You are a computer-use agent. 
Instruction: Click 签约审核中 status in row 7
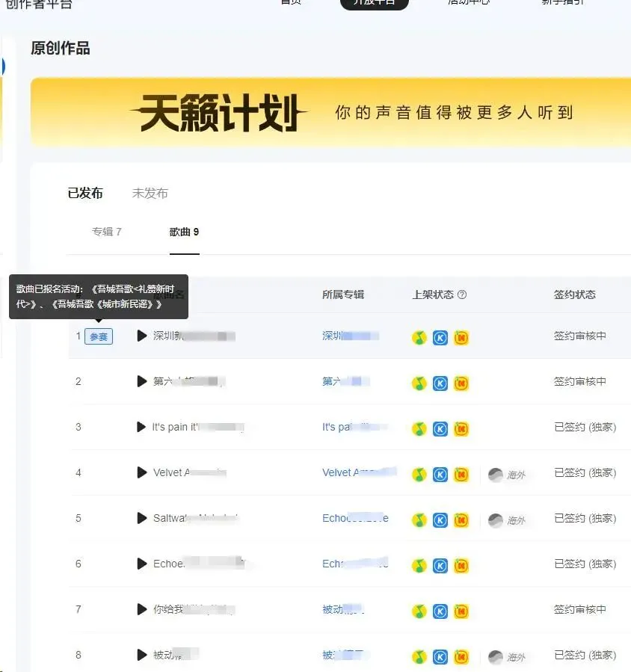click(x=580, y=609)
